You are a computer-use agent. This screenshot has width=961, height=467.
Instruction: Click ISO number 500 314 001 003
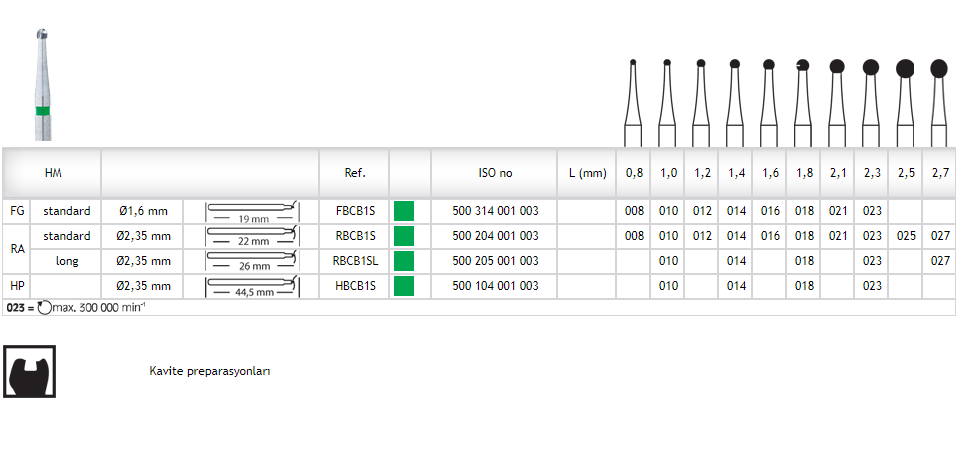(x=495, y=211)
